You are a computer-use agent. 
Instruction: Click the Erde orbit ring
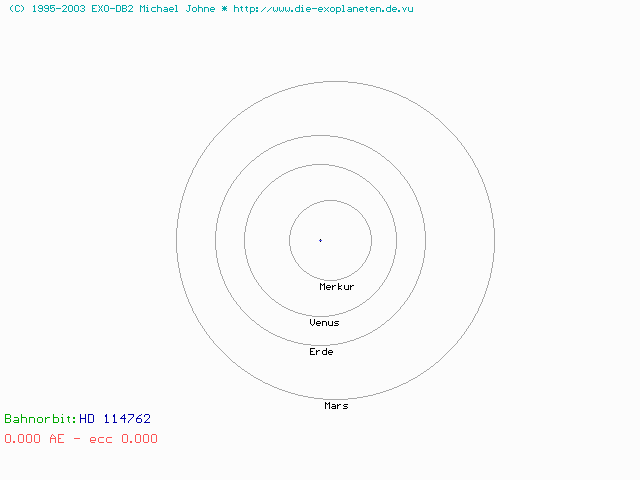[426, 240]
